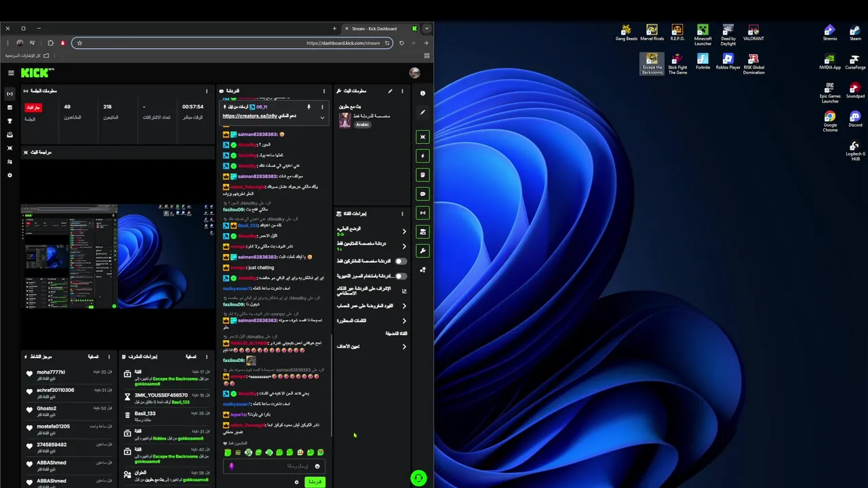This screenshot has width=868, height=488.
Task: Open pinned message three-dot menu
Action: click(322, 107)
